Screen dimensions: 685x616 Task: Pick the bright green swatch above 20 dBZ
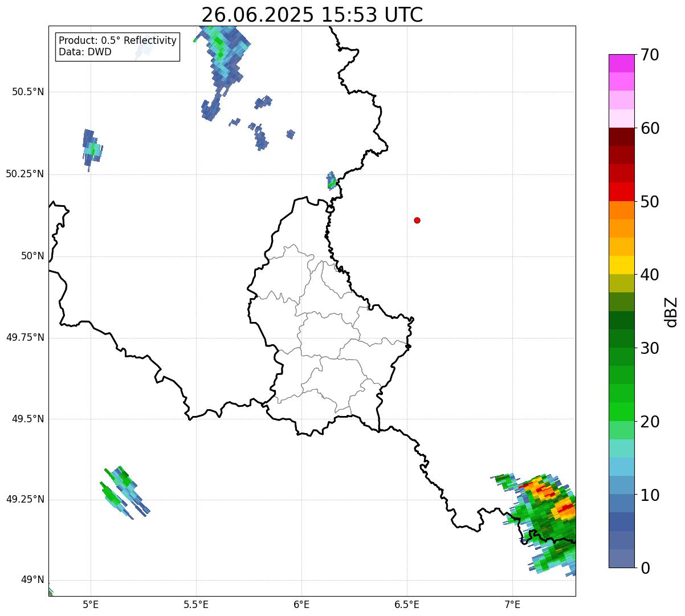pyautogui.click(x=621, y=411)
